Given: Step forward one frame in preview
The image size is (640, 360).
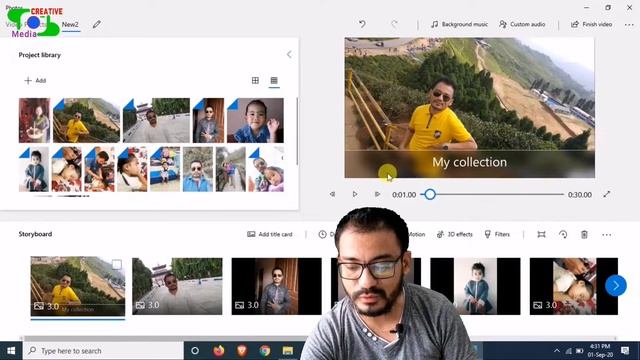Looking at the screenshot, I should point(377,194).
